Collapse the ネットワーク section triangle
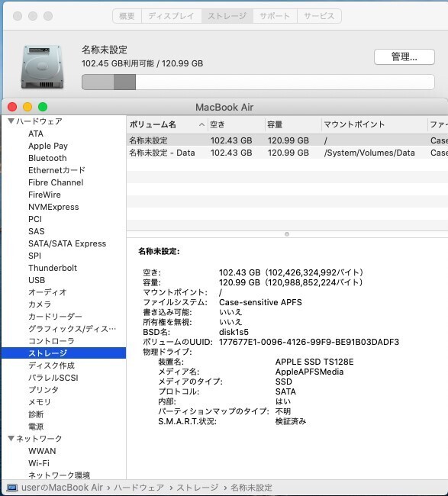Viewport: 448px width, 496px height. pyautogui.click(x=11, y=439)
